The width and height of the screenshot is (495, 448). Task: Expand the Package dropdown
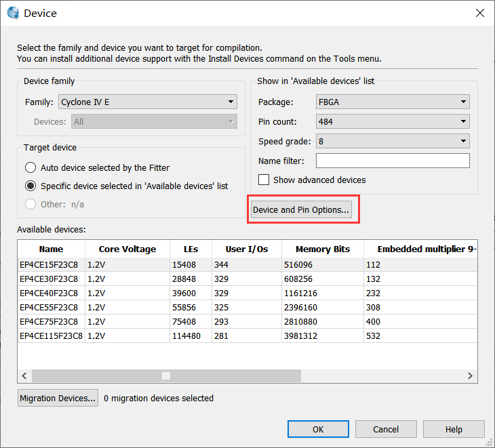point(393,102)
